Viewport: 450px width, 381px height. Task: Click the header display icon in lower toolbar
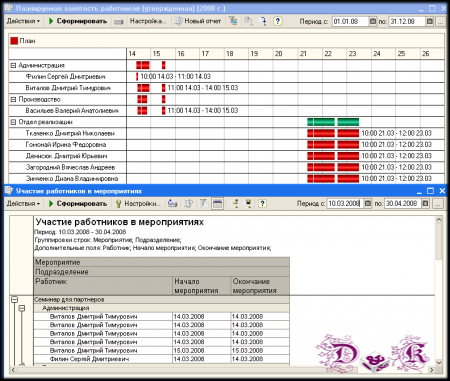[218, 203]
